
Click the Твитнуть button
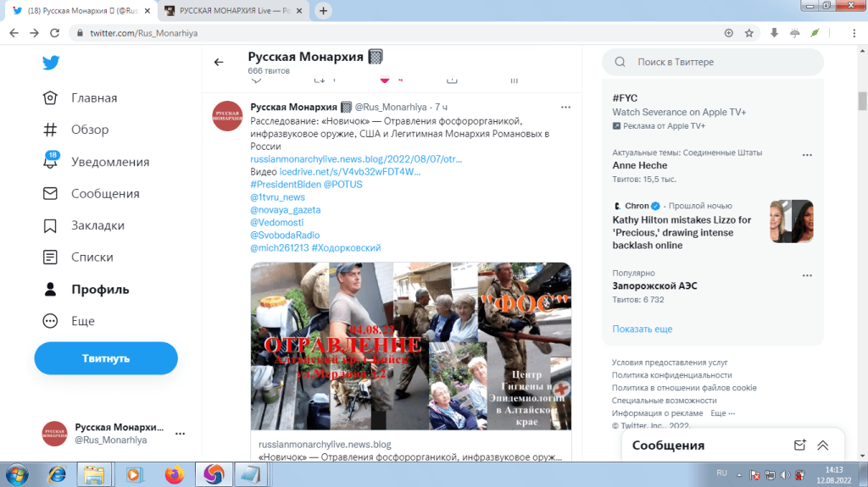[x=106, y=358]
